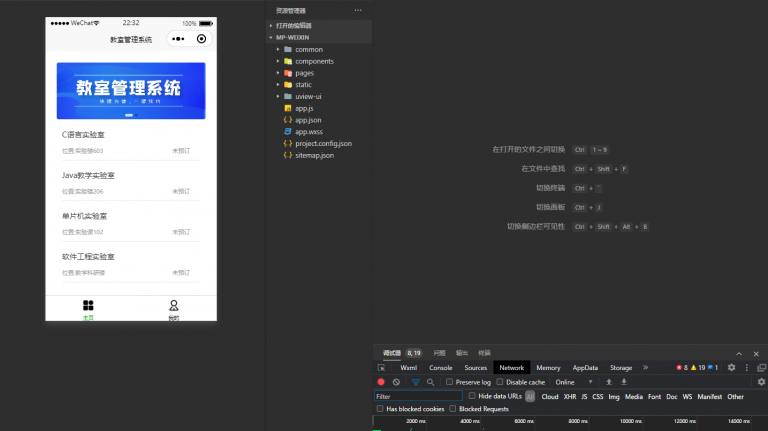Select the Img filter type

click(614, 397)
